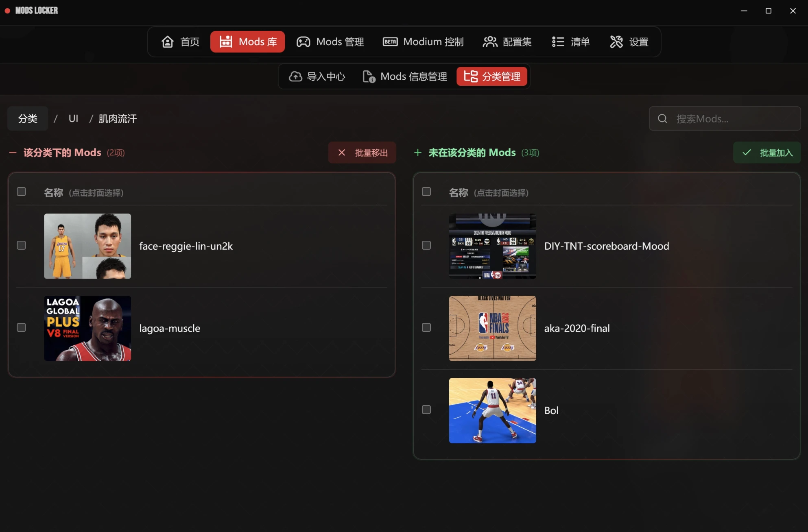808x532 pixels.
Task: Click the gamepad icon for Mods 管理
Action: click(303, 42)
